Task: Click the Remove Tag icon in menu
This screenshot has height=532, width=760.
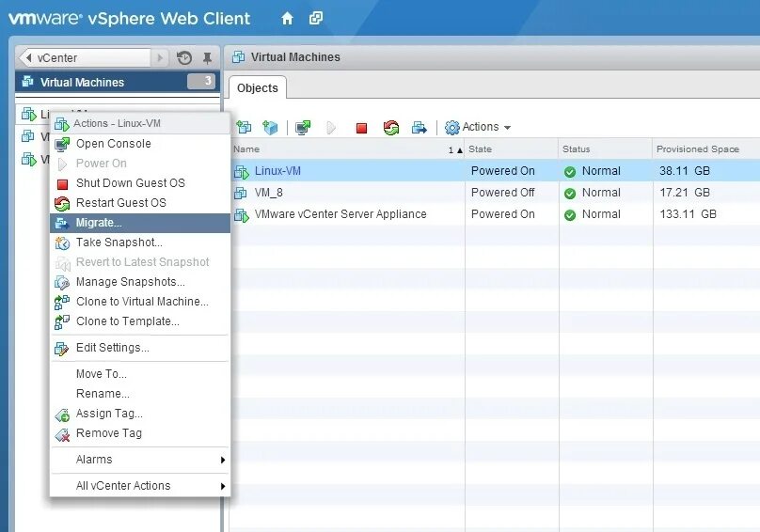Action: pyautogui.click(x=62, y=434)
